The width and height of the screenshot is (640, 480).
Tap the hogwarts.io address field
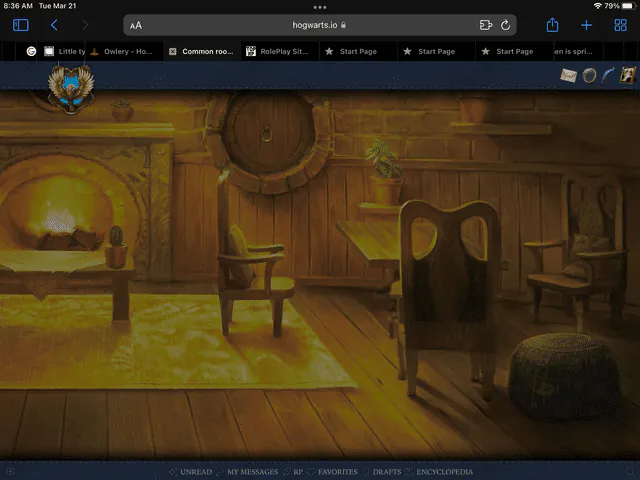[320, 25]
